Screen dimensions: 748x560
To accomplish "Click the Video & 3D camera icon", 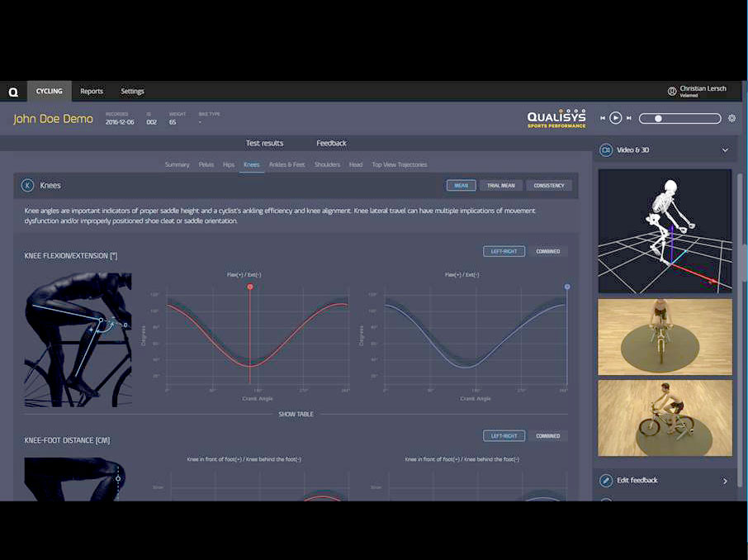I will (x=606, y=149).
